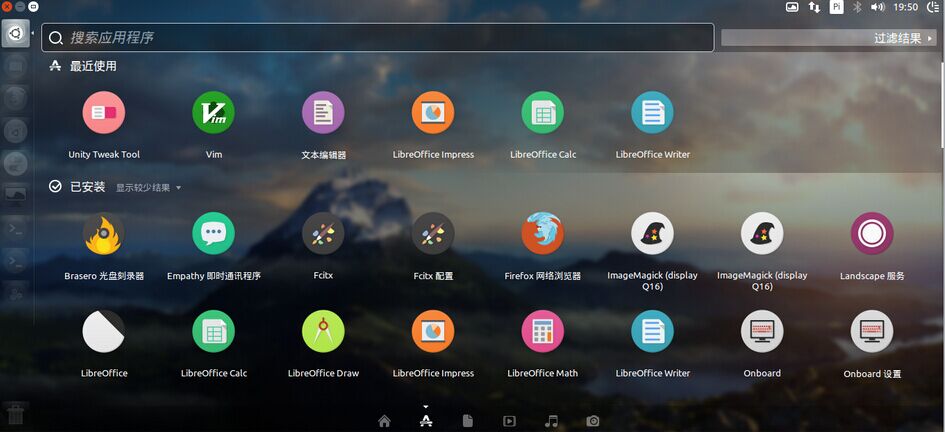945x432 pixels.
Task: Open LibreOffice Draw
Action: click(323, 331)
